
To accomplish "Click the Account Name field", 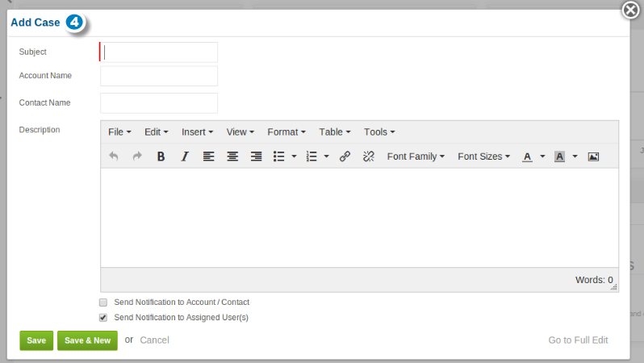I will tap(159, 76).
